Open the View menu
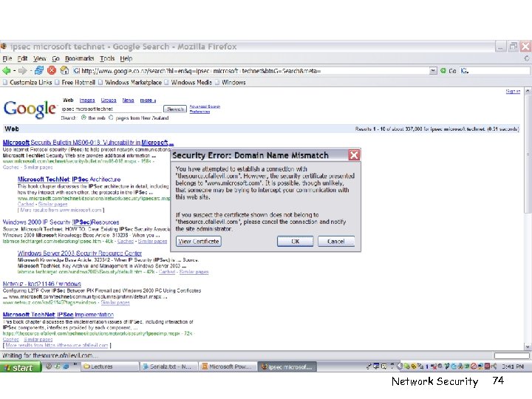This screenshot has height=399, width=532. 40,58
